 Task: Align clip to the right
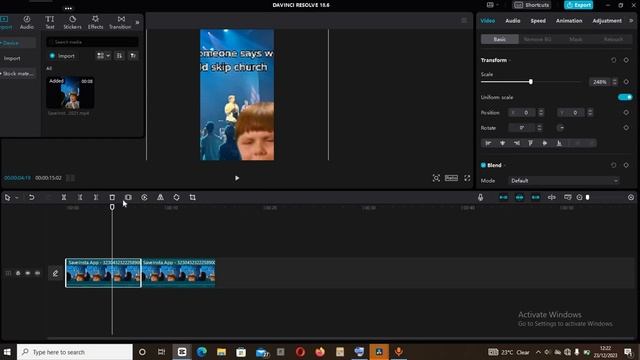click(517, 143)
